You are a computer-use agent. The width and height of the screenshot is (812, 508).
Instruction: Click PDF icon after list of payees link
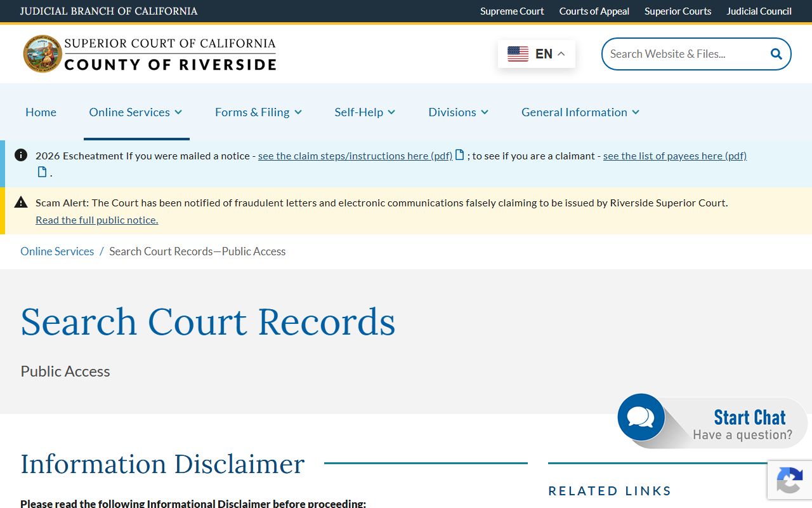43,172
